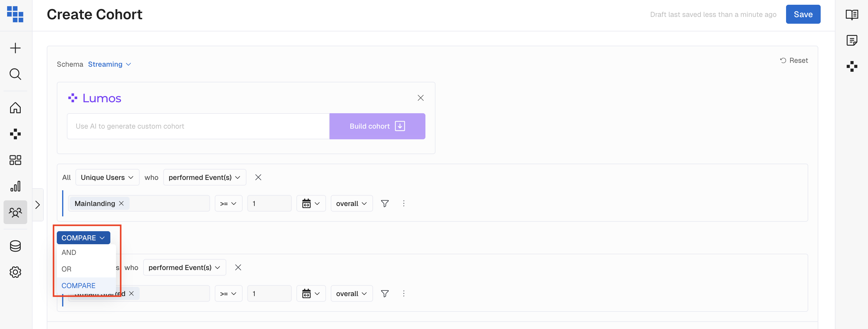Expand the Streaming schema dropdown
The height and width of the screenshot is (329, 868).
point(109,64)
